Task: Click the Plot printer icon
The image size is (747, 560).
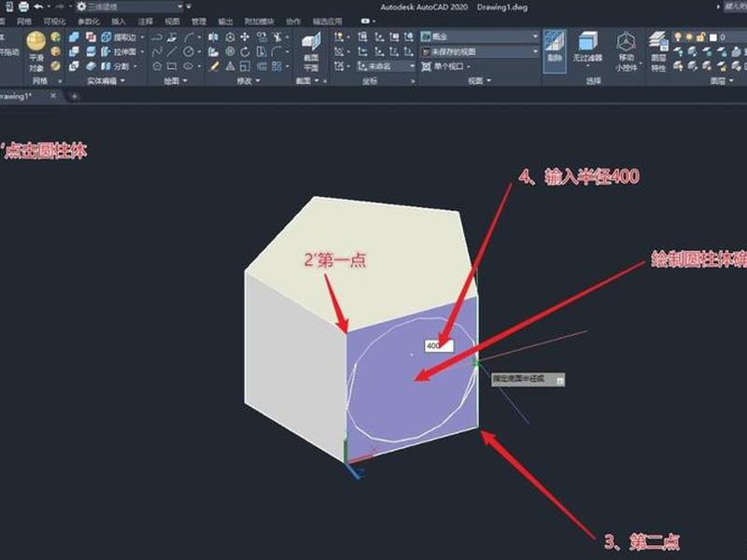Action: (x=22, y=7)
